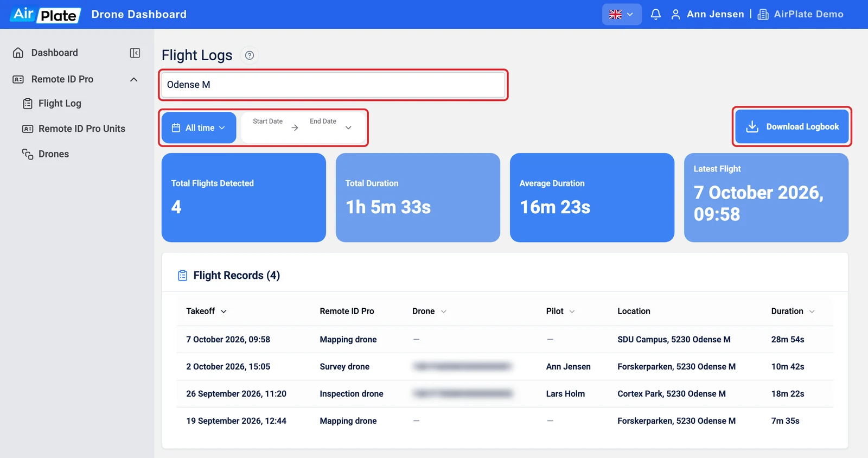Screen dimensions: 868x458
Task: Sort by the Pilot column
Action: pos(560,311)
